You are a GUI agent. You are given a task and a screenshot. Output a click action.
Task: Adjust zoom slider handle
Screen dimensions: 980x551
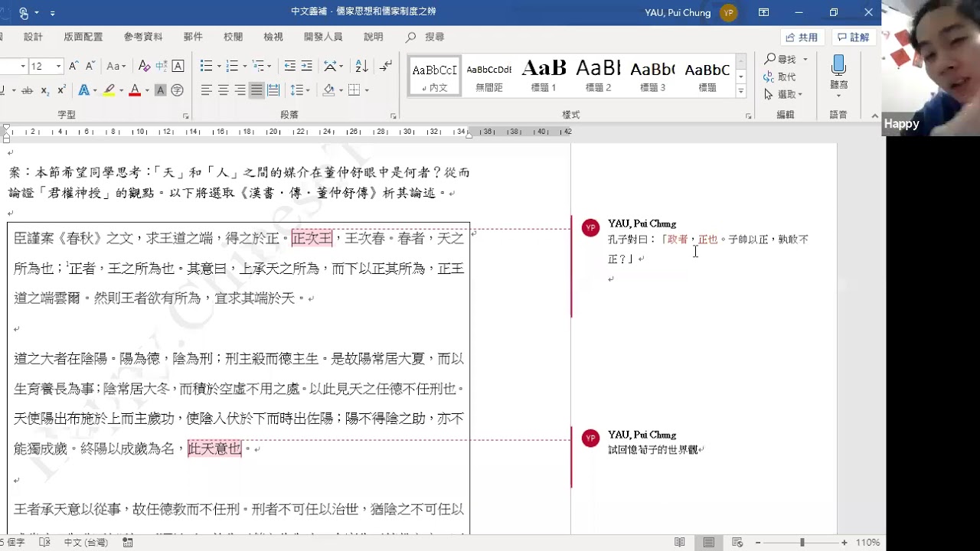802,543
